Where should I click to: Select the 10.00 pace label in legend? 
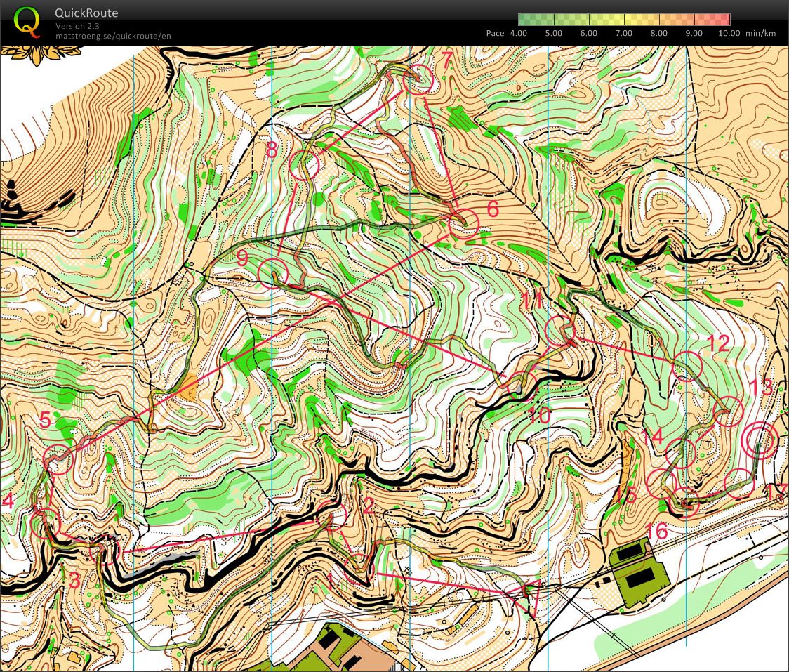[x=729, y=33]
